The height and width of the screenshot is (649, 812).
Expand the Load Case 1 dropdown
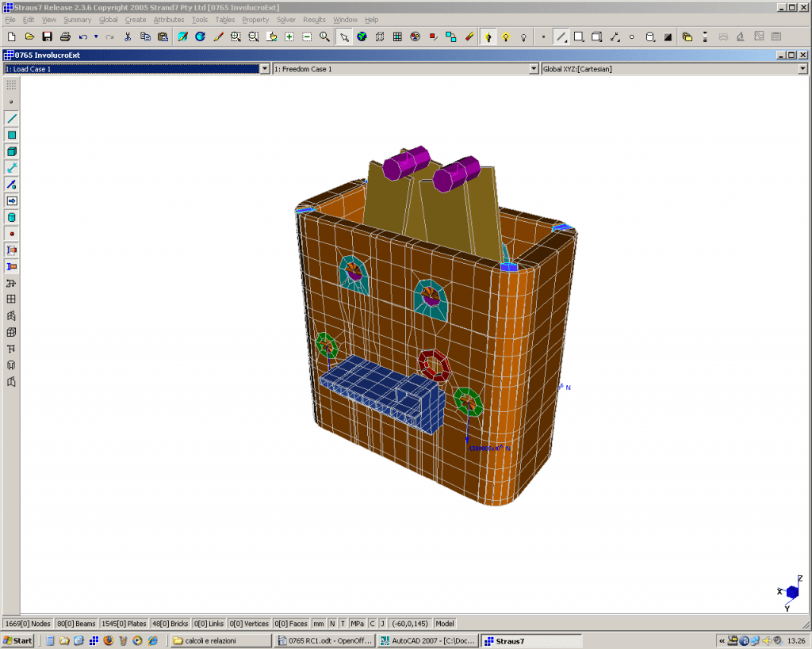click(265, 69)
